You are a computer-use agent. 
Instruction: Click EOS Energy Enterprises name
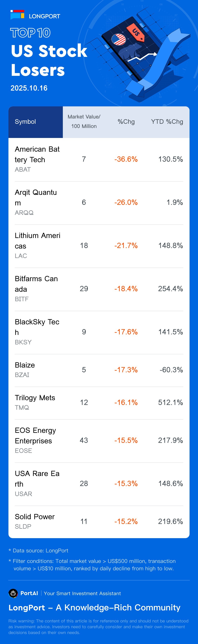[35, 435]
